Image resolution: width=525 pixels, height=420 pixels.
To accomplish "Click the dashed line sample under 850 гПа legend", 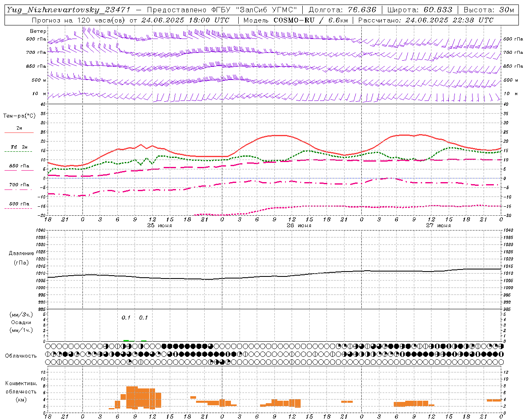I will click(x=19, y=170).
